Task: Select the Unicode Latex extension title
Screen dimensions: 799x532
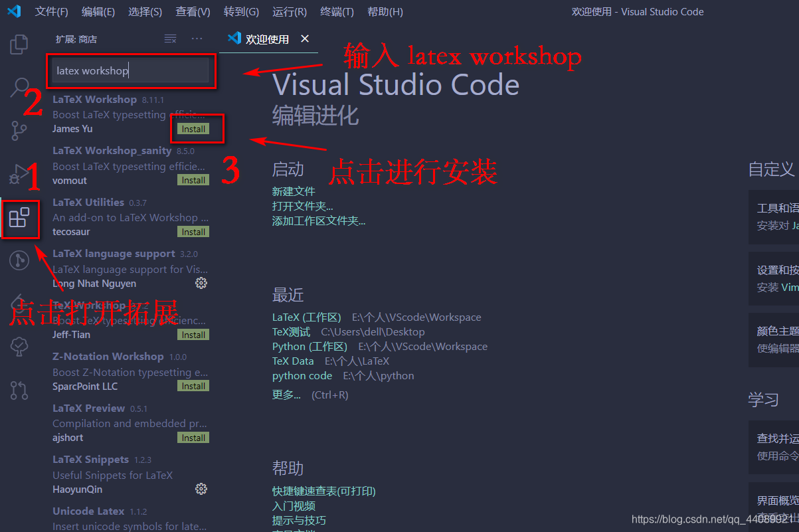Action: pyautogui.click(x=88, y=511)
